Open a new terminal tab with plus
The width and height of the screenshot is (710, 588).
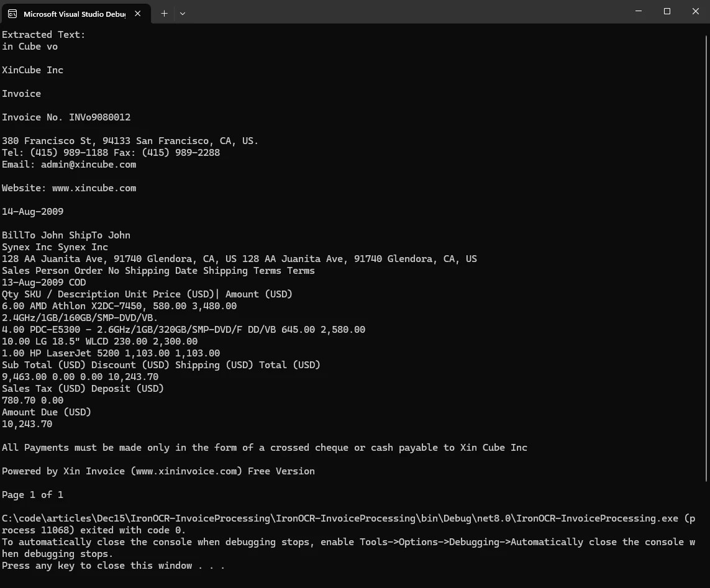[x=164, y=13]
